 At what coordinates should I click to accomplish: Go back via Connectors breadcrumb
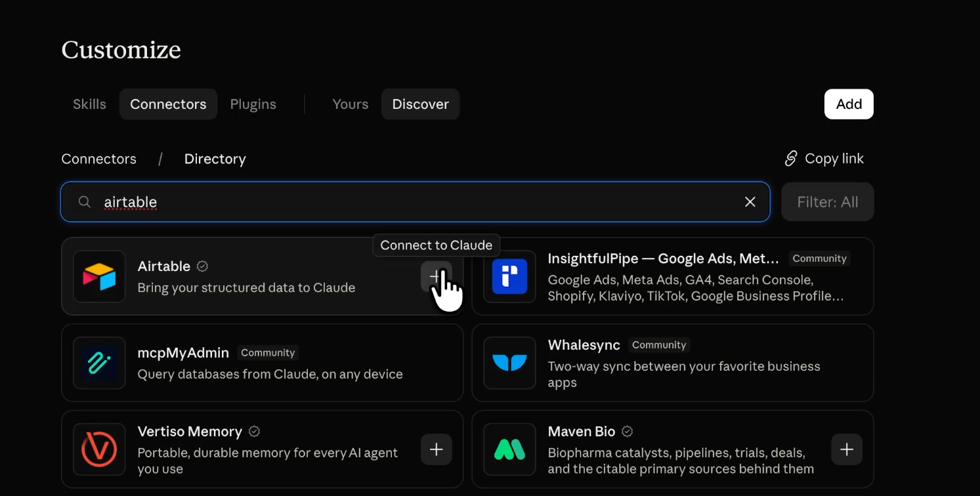(99, 159)
